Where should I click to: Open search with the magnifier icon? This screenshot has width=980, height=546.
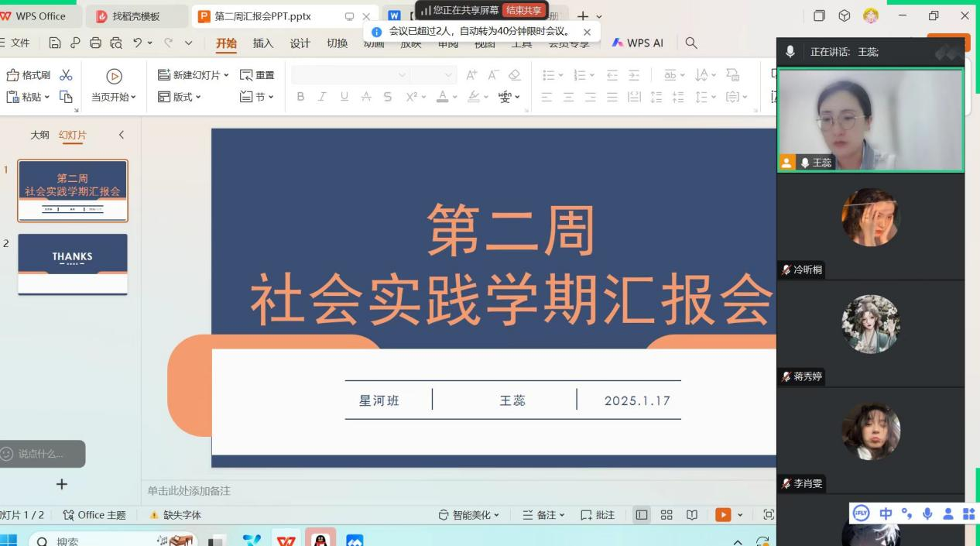point(691,43)
